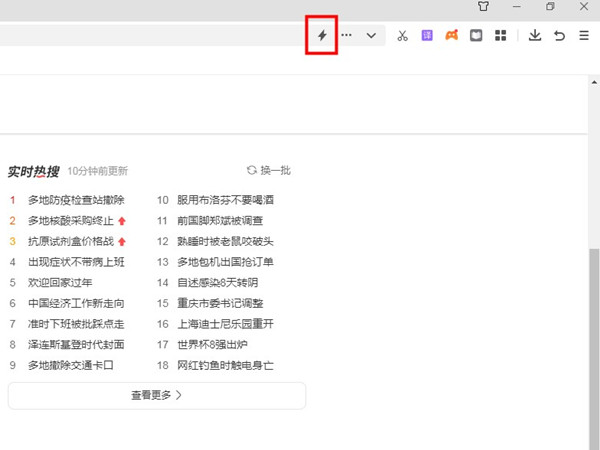Open the purple translate extension icon

click(x=427, y=36)
